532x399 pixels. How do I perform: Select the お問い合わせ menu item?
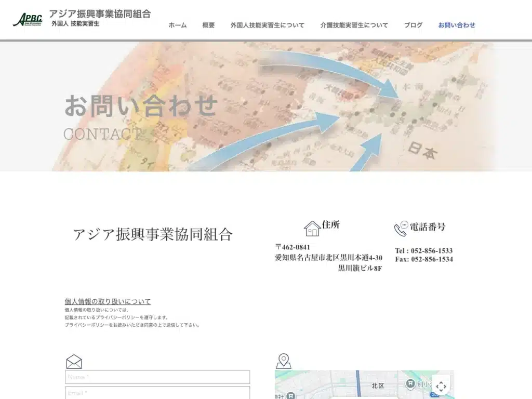457,25
